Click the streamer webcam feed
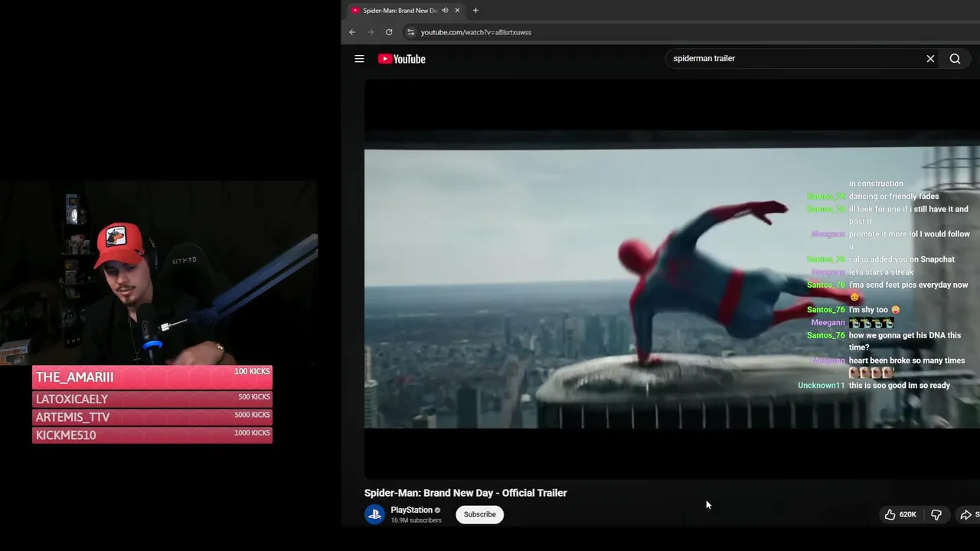The height and width of the screenshot is (551, 980). 158,273
